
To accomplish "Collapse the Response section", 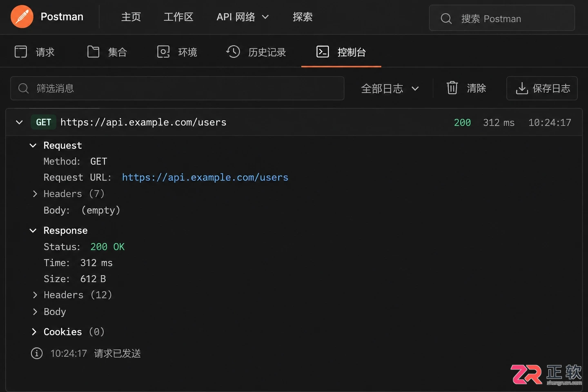I will point(33,230).
